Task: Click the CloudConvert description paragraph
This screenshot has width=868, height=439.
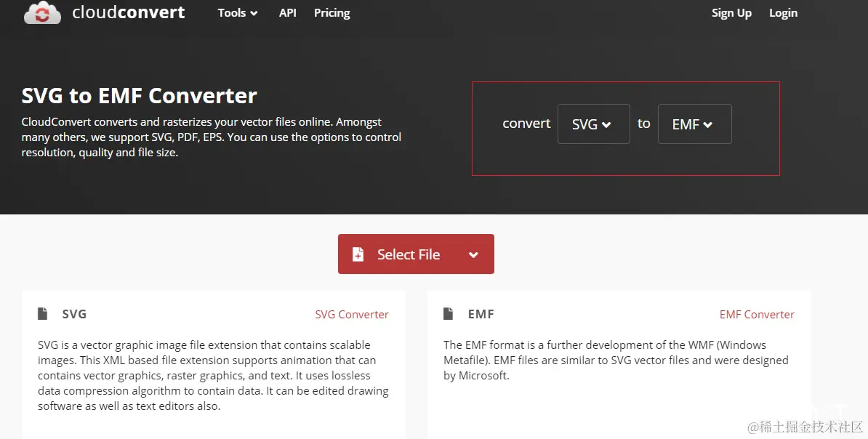Action: pos(212,137)
